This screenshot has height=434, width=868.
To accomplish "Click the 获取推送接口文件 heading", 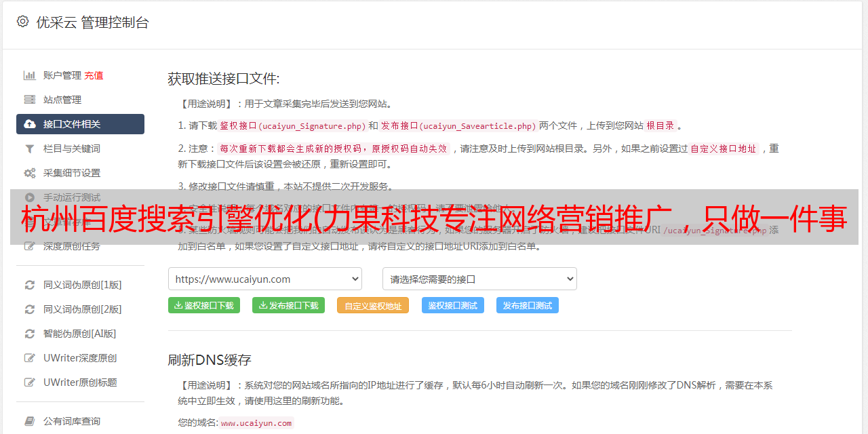I will (224, 79).
